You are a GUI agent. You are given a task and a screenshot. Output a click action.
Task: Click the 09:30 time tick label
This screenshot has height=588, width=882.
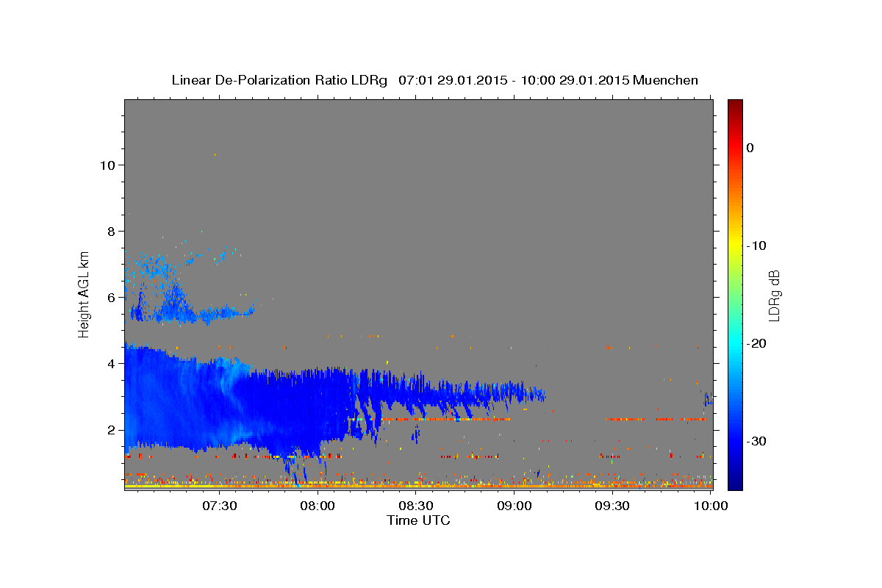(612, 506)
